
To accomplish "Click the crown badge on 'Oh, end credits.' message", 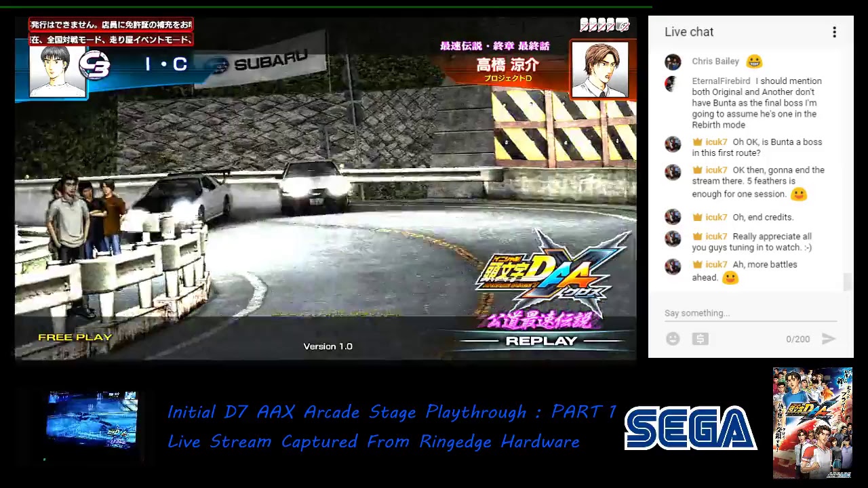I will coord(697,217).
